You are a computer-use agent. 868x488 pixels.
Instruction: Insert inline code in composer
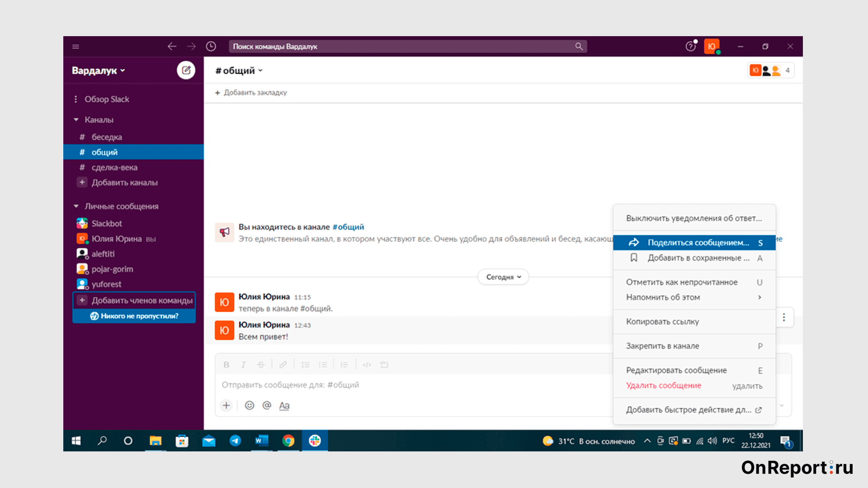367,365
